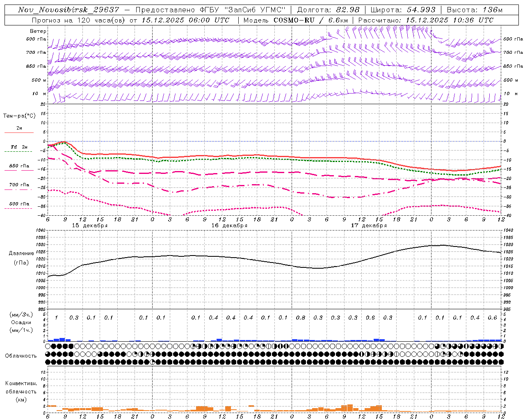Click the (мм/1ч.) precipitation unit label
The width and height of the screenshot is (525, 420).
point(21,330)
